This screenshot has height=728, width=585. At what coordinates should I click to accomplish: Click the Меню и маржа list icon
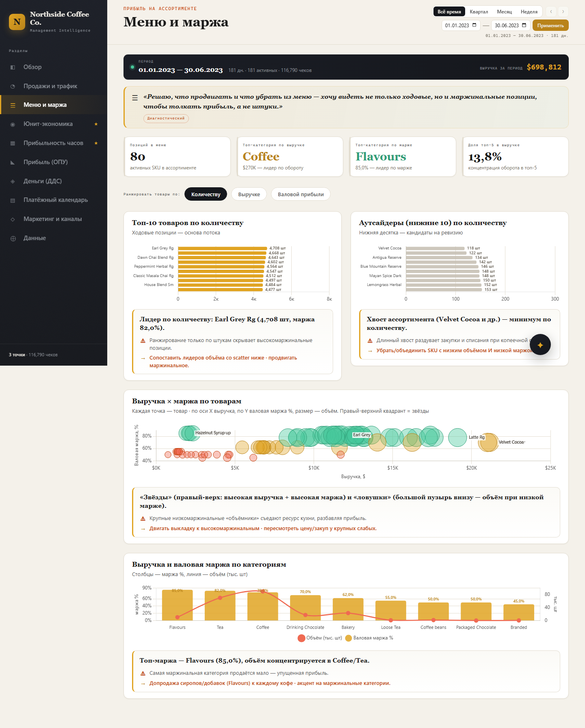coord(13,105)
